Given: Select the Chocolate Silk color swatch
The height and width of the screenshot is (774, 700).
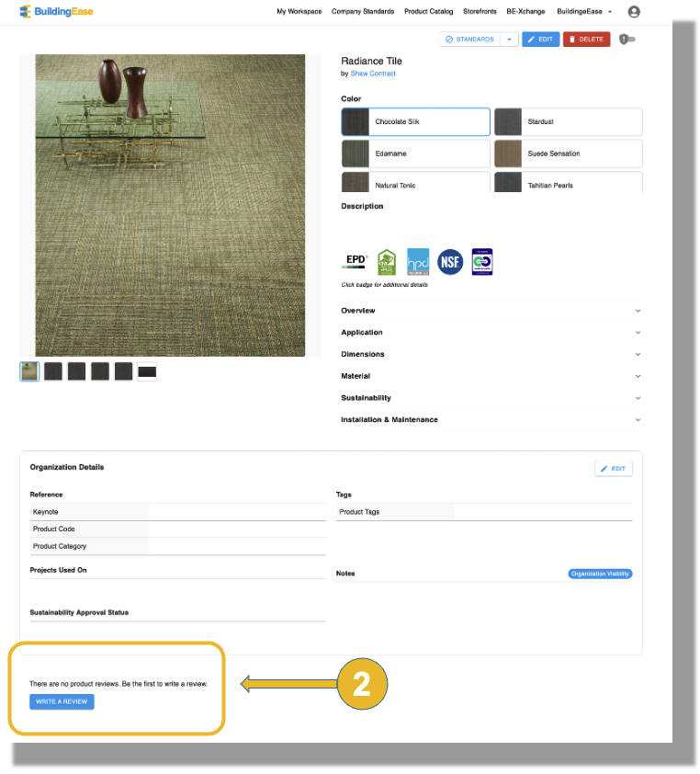Looking at the screenshot, I should (x=415, y=121).
